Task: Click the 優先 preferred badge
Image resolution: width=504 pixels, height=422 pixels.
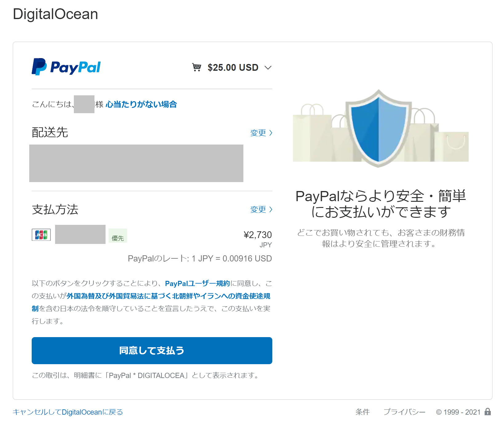Action: [x=118, y=238]
